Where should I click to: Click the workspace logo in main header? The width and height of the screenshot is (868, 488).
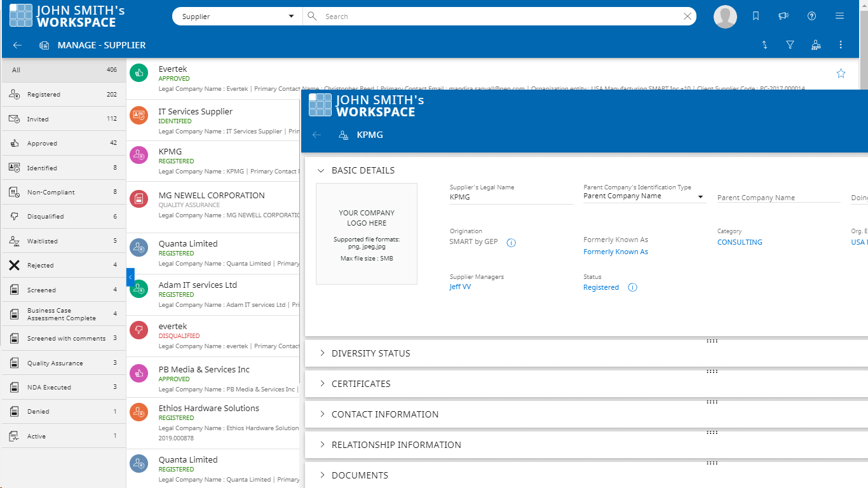(21, 16)
